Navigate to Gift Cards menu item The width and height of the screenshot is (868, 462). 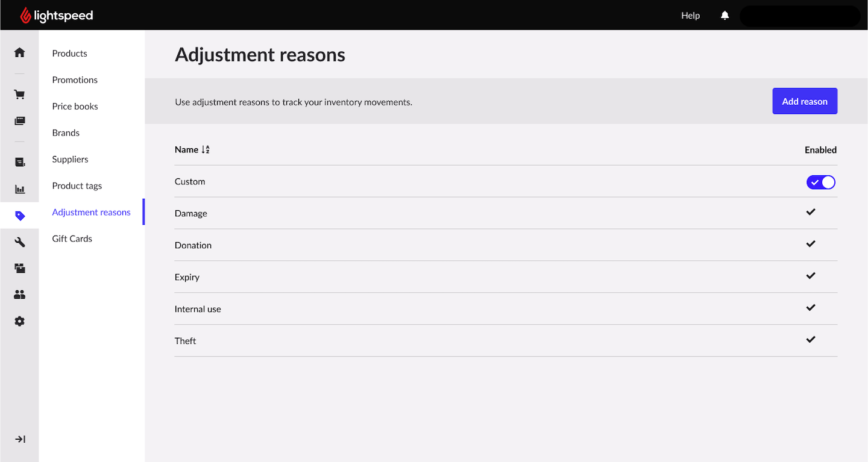(x=72, y=239)
